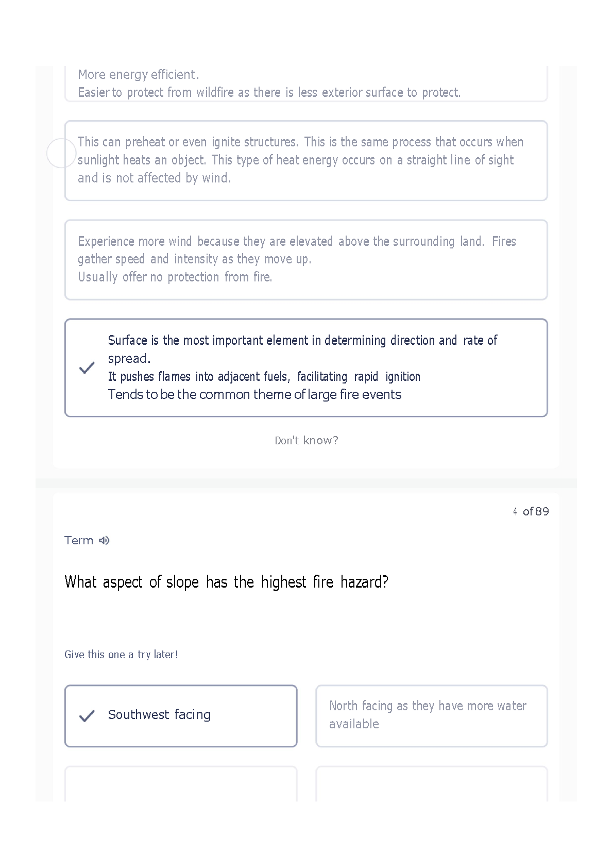Click the slope fire hazard question text
This screenshot has width=613, height=868.
tap(226, 582)
